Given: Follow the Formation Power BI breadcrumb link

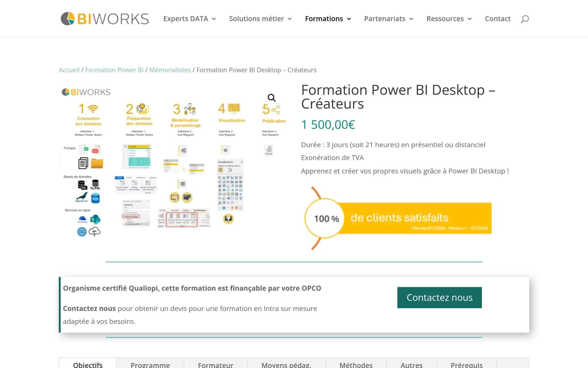Looking at the screenshot, I should click(114, 70).
